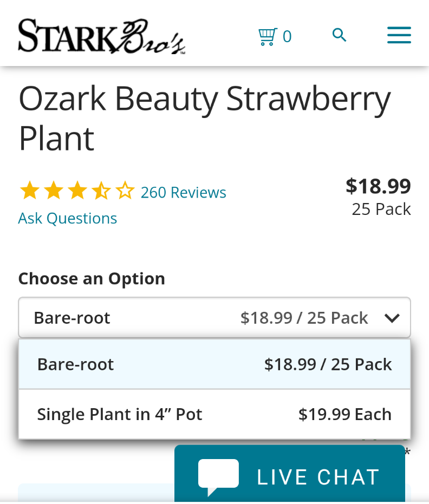This screenshot has width=429, height=504.
Task: Click the empty fifth rating star
Action: tap(125, 191)
